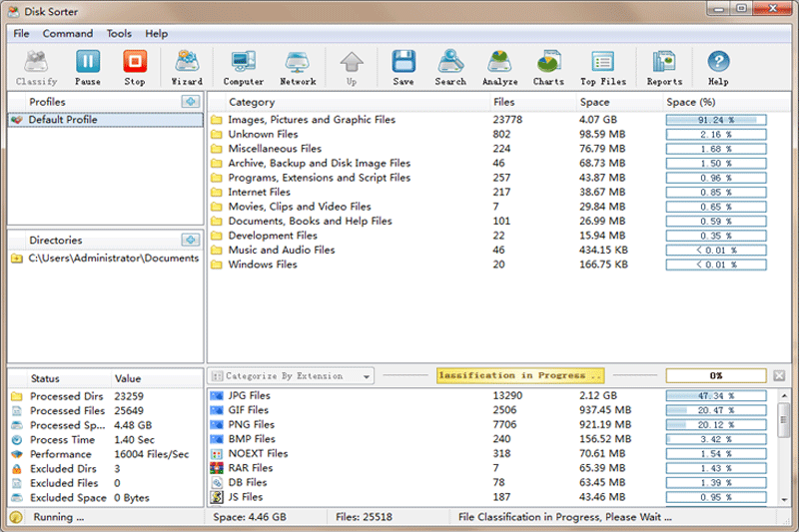Open the Charts view
Screen dimensions: 799x532
coord(548,67)
